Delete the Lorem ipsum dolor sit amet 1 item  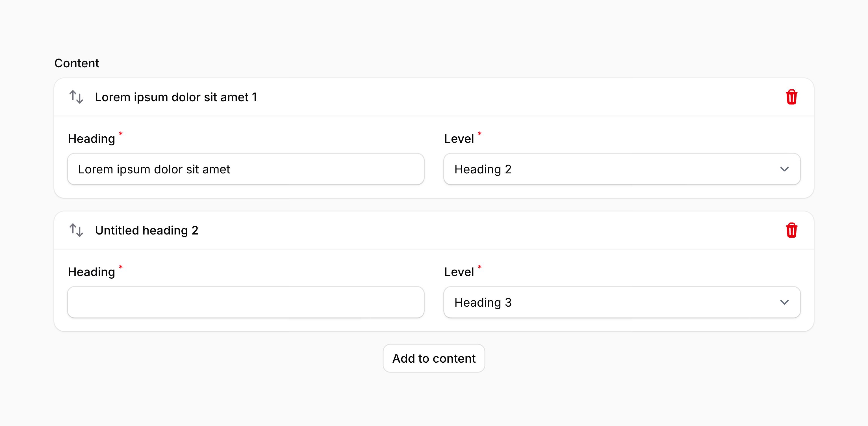coord(792,97)
